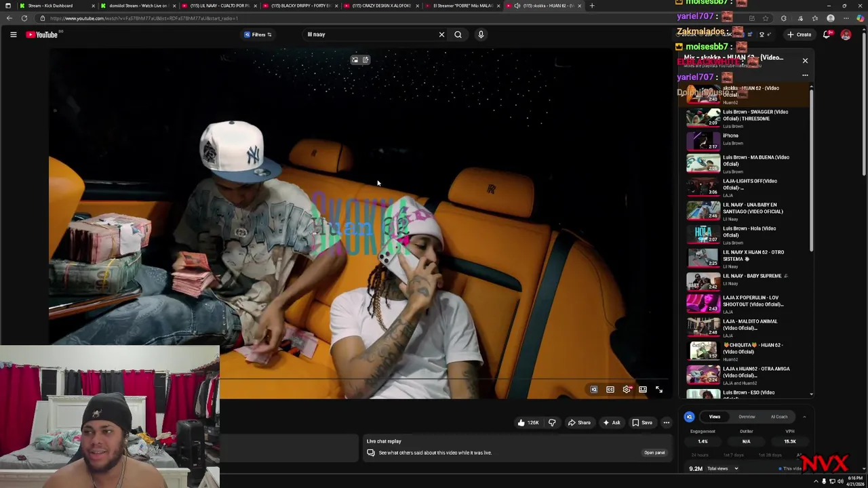Select the Views tab in stats panel

(715, 417)
